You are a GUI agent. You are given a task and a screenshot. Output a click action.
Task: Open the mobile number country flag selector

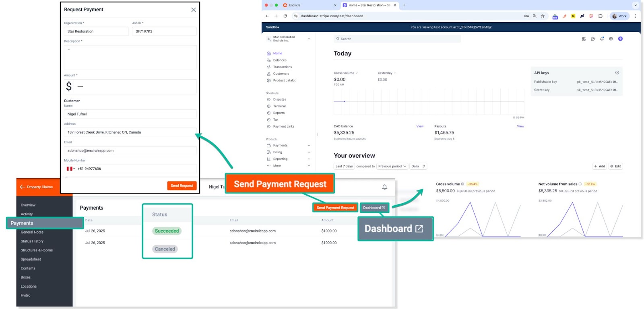coord(70,169)
